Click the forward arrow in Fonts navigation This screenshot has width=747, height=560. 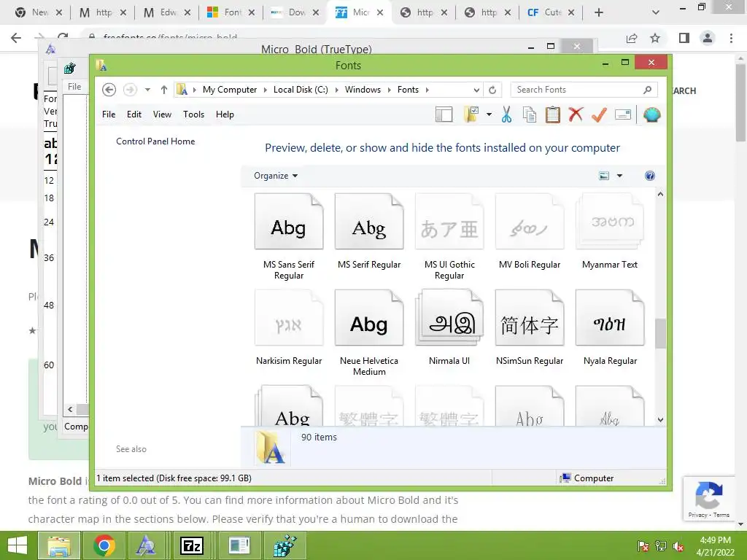(x=130, y=90)
